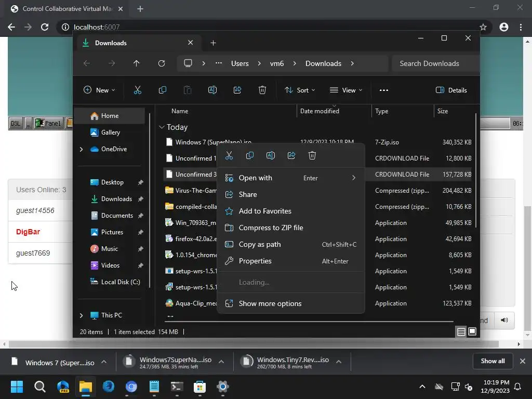Reload the localhost browser page
The width and height of the screenshot is (532, 399).
pyautogui.click(x=45, y=27)
